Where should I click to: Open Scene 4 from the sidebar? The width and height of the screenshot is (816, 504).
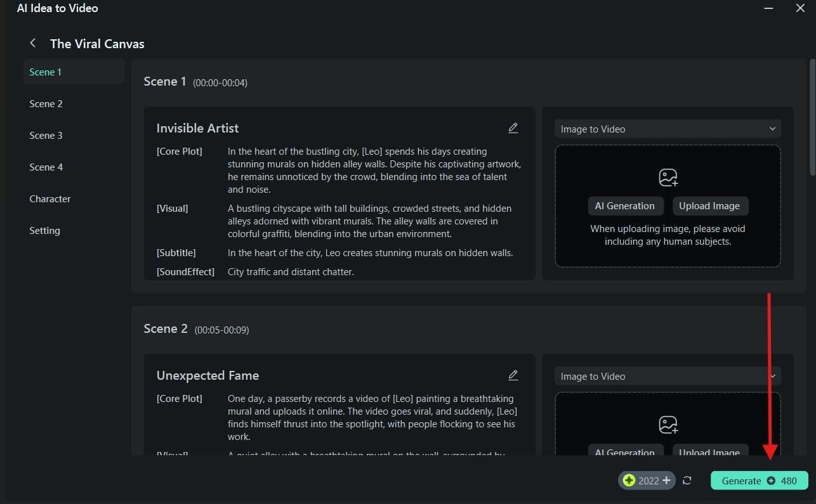coord(46,167)
